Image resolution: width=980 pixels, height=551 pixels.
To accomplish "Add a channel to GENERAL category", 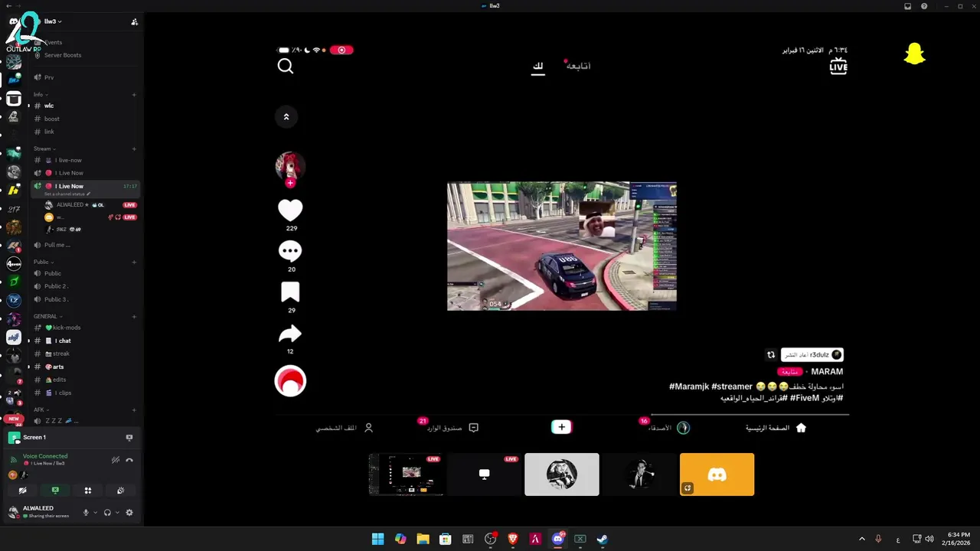I will (134, 317).
